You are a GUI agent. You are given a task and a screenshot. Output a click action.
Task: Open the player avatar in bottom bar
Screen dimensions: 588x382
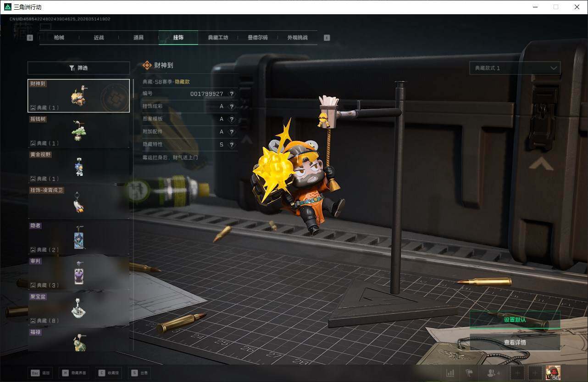tap(553, 373)
